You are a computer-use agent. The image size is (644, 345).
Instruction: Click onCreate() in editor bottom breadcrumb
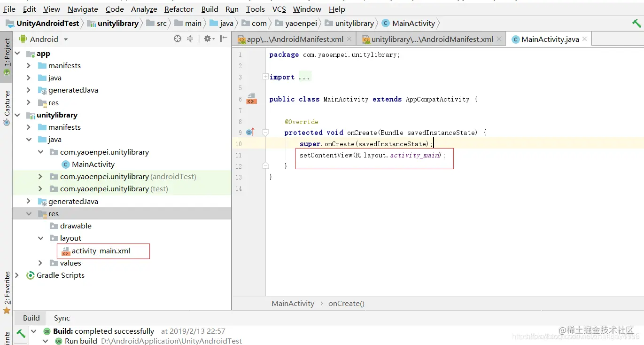(346, 303)
